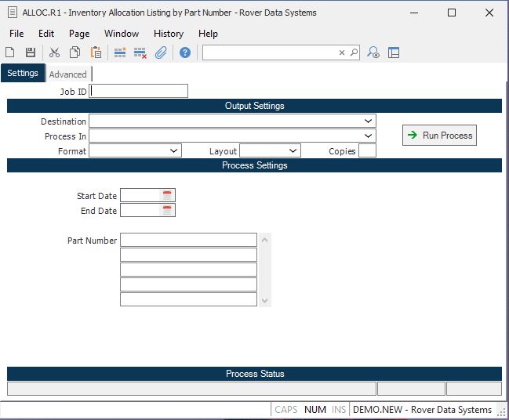Open the Start Date calendar picker
Image resolution: width=509 pixels, height=420 pixels.
(167, 195)
